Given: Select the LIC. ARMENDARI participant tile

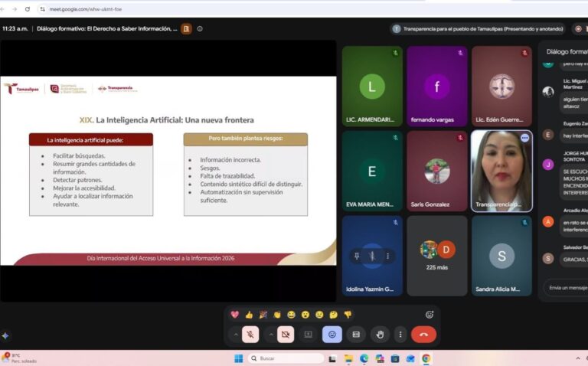Looking at the screenshot, I should (372, 87).
